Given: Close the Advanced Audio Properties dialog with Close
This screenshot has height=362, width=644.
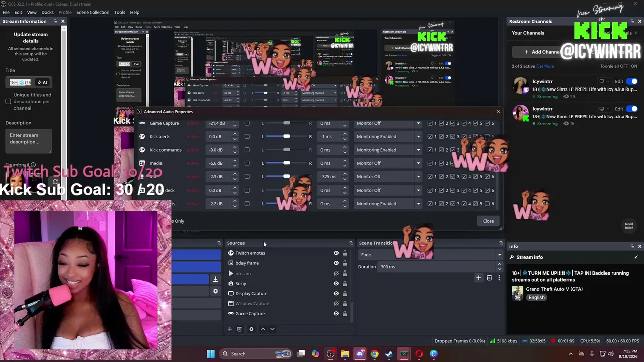Looking at the screenshot, I should point(488,221).
